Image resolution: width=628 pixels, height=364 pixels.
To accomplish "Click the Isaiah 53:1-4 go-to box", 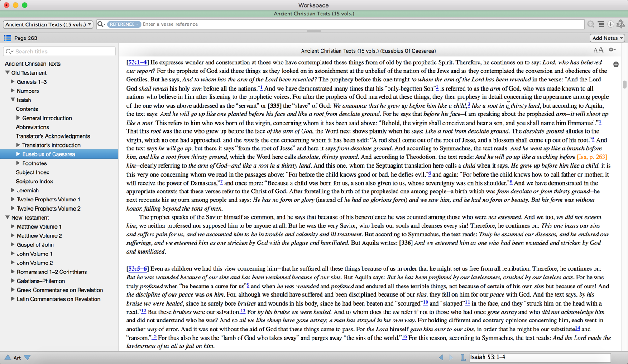I will point(540,357).
